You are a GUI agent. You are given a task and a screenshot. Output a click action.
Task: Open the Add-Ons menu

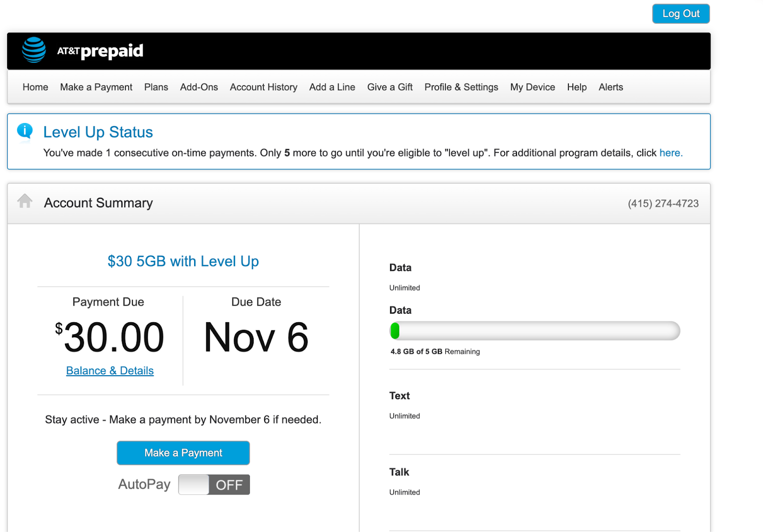tap(199, 87)
